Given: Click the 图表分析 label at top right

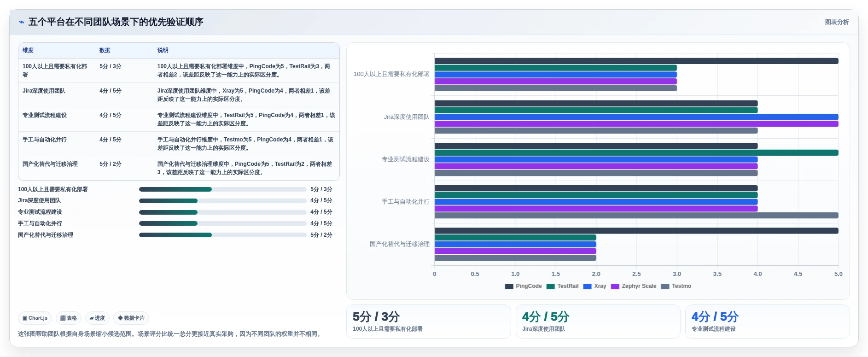Looking at the screenshot, I should pyautogui.click(x=837, y=22).
